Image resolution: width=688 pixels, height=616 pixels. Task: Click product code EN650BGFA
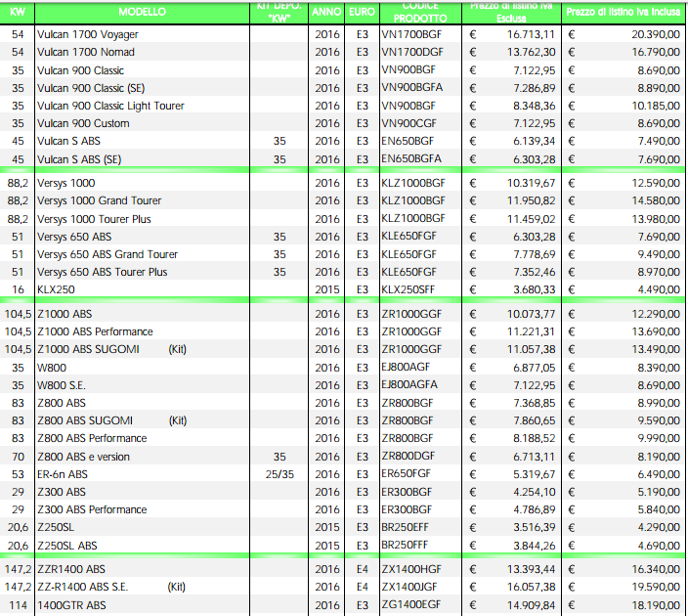point(411,159)
